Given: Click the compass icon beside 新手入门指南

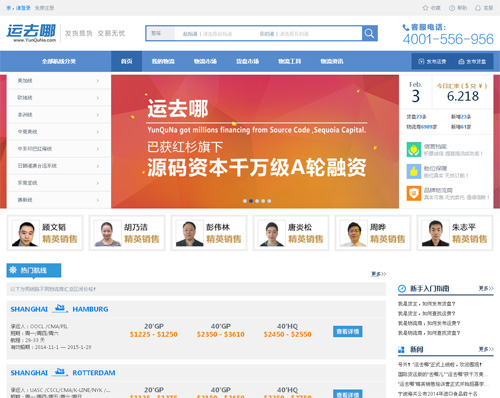Looking at the screenshot, I should [402, 289].
